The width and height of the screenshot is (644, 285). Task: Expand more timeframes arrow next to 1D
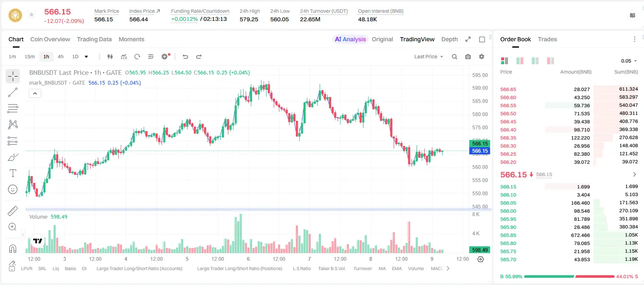coord(86,57)
